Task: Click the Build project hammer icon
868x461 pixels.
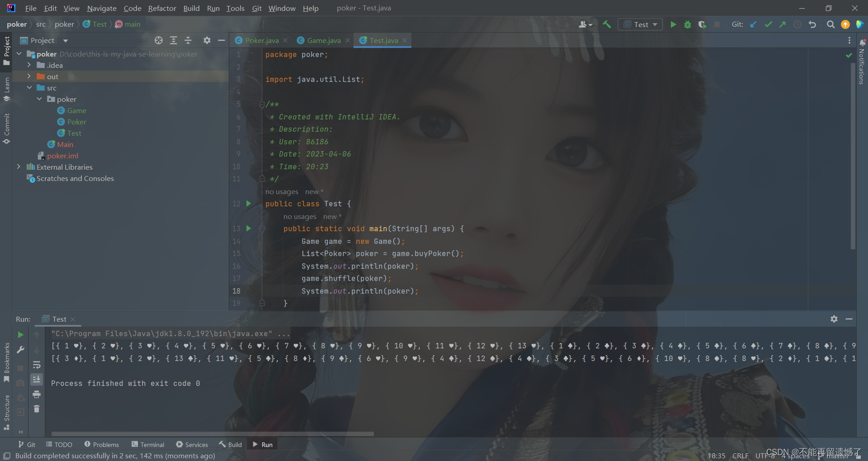Action: 607,24
